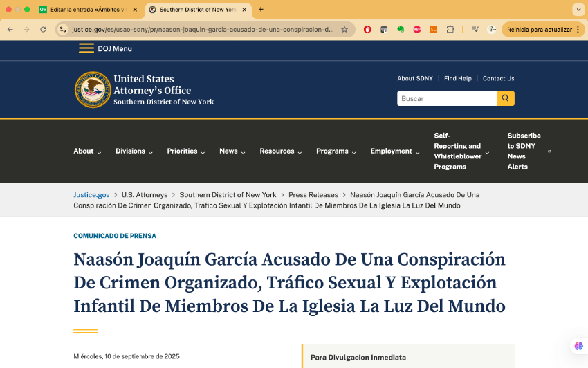Expand the About navigation dropdown
The width and height of the screenshot is (588, 368).
click(87, 151)
